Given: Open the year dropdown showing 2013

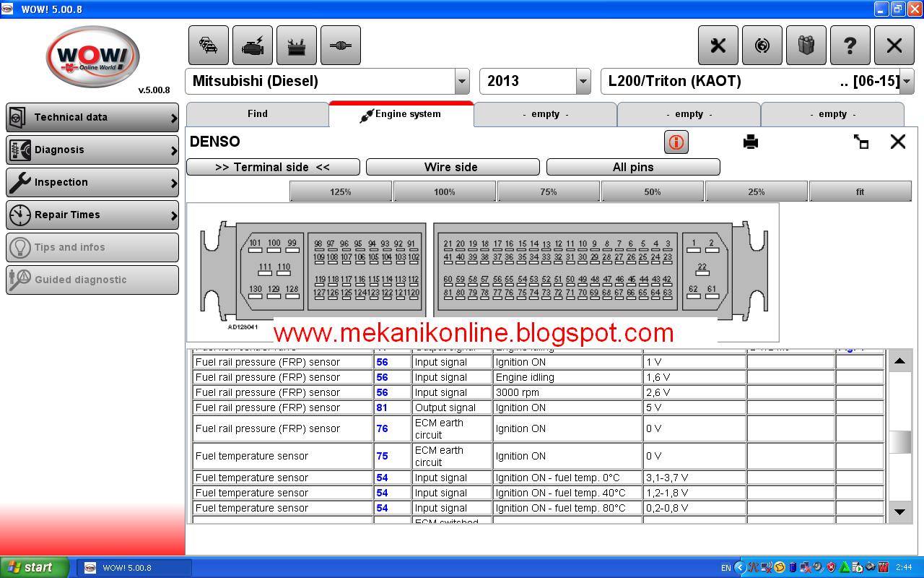Looking at the screenshot, I should (x=583, y=82).
